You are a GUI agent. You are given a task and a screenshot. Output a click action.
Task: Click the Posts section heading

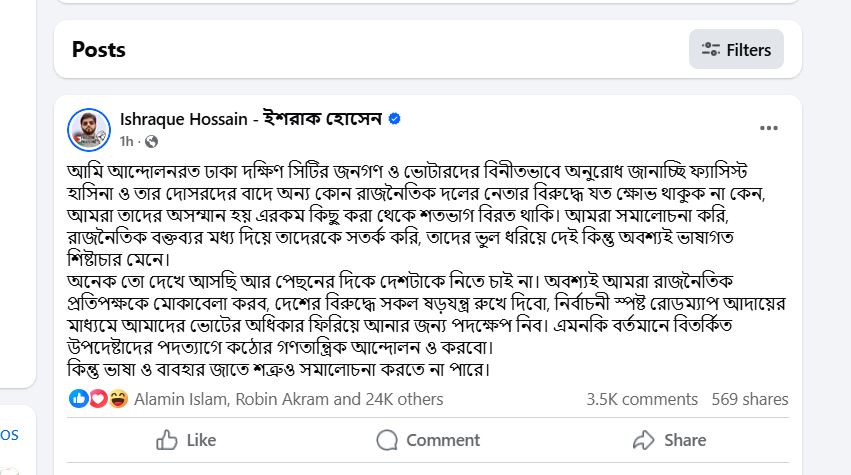point(99,49)
